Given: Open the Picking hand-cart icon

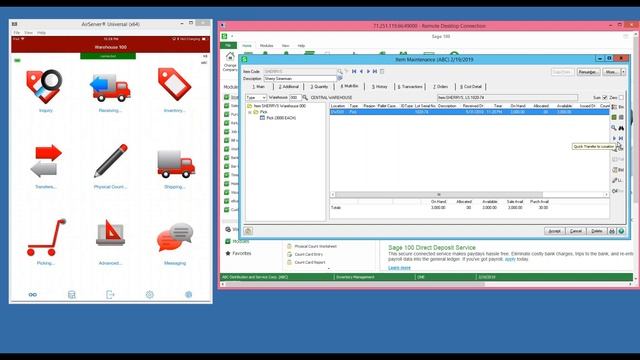Looking at the screenshot, I should (x=46, y=237).
